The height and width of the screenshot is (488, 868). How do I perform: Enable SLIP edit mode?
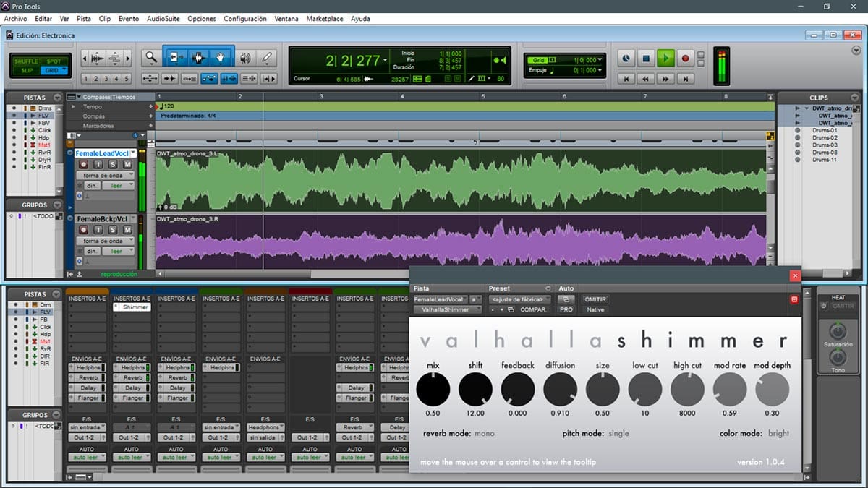coord(27,70)
